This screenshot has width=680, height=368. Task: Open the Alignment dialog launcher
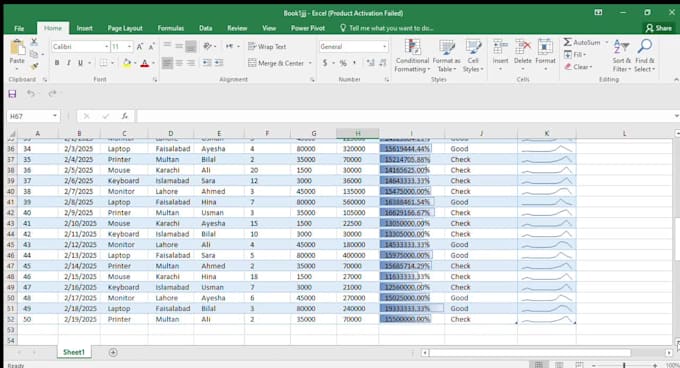312,80
